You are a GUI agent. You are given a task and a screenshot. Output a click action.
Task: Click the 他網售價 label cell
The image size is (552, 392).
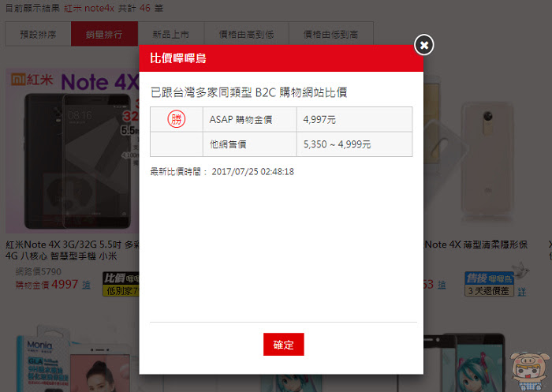(250, 144)
